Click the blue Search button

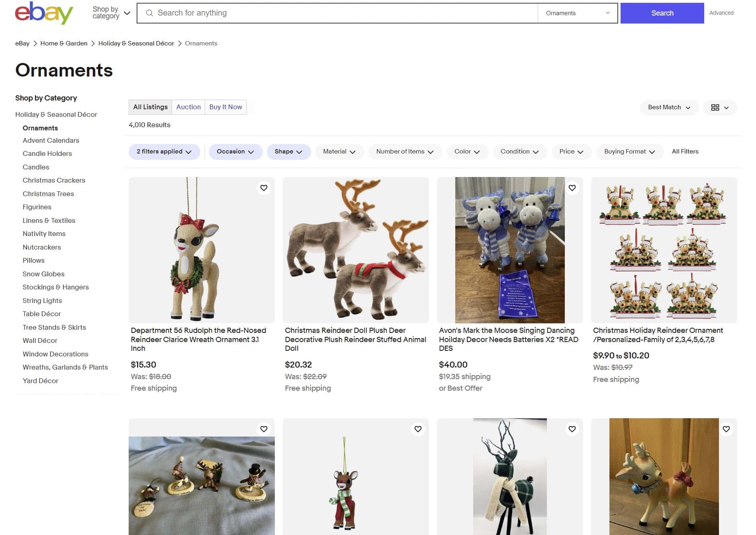click(662, 13)
